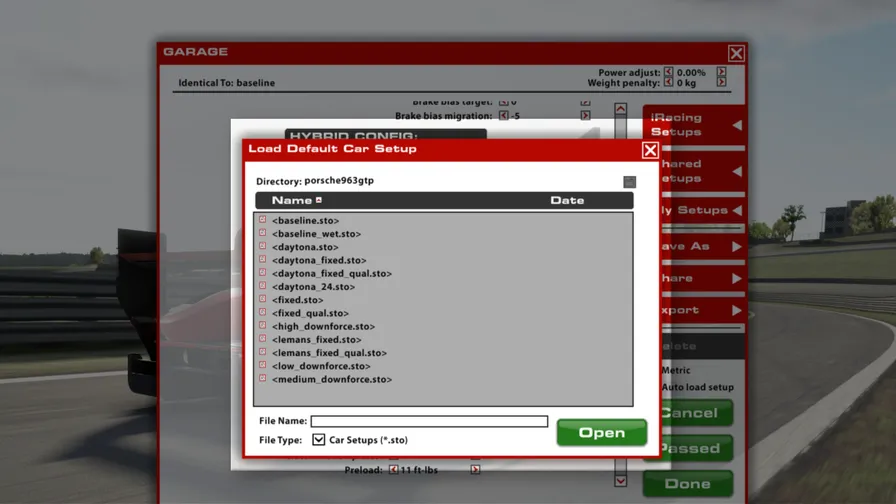The width and height of the screenshot is (896, 504).
Task: Increase Weight penalty with right arrow
Action: (721, 82)
